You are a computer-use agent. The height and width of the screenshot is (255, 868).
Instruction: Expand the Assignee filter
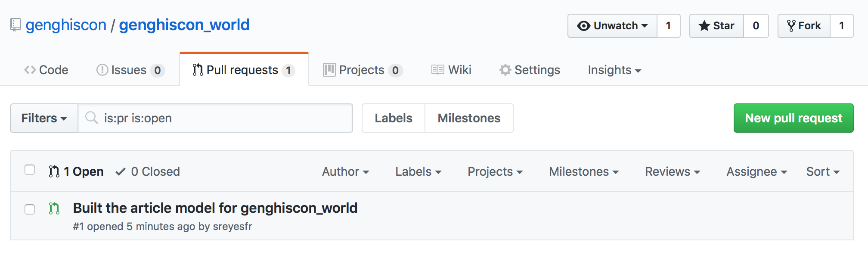click(x=757, y=171)
